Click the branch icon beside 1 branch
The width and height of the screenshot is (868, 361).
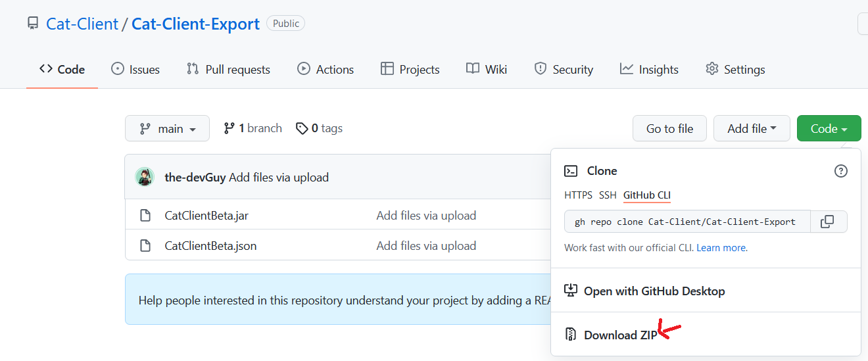tap(229, 128)
